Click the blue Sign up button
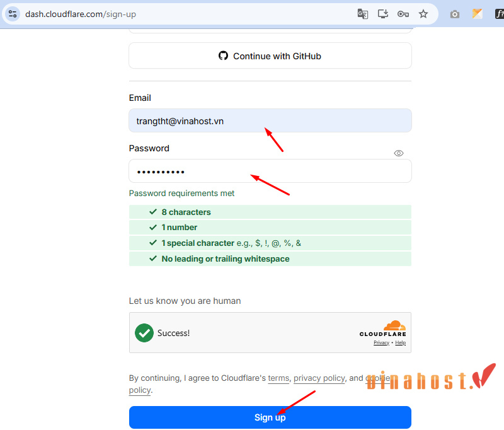 click(270, 417)
